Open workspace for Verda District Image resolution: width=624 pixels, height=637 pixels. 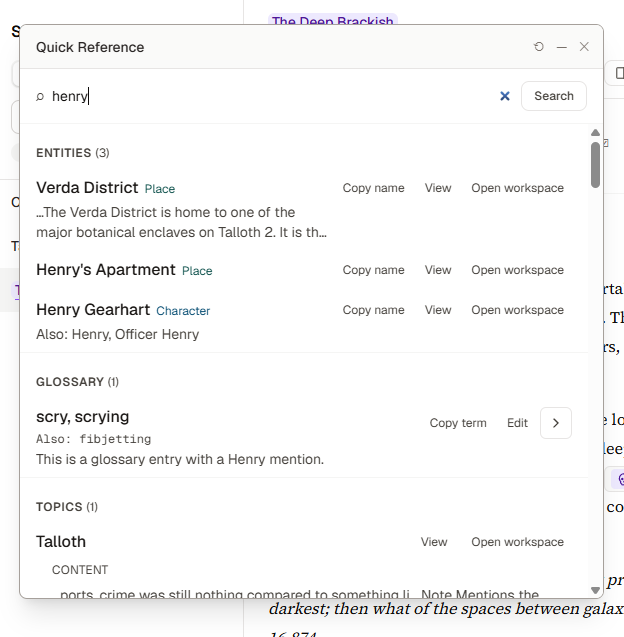point(517,188)
